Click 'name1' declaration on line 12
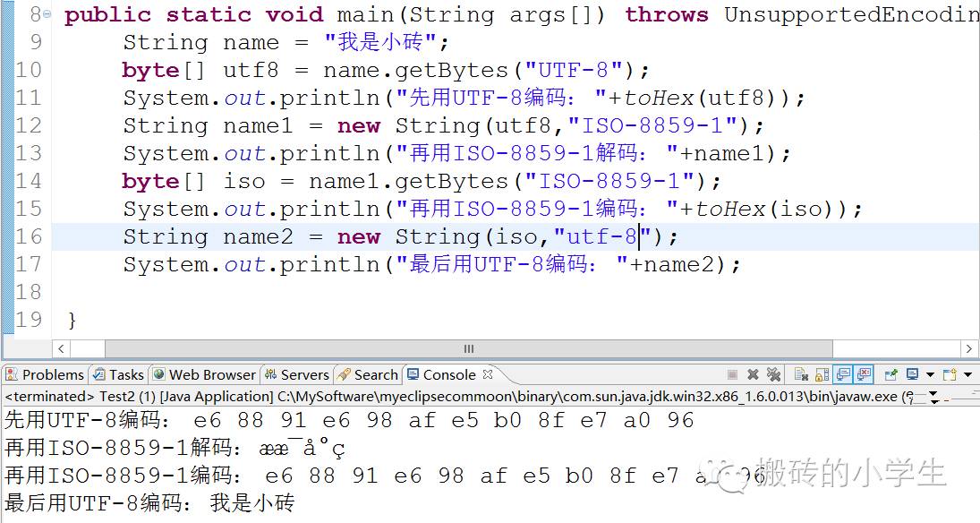The height and width of the screenshot is (523, 980). [x=258, y=125]
